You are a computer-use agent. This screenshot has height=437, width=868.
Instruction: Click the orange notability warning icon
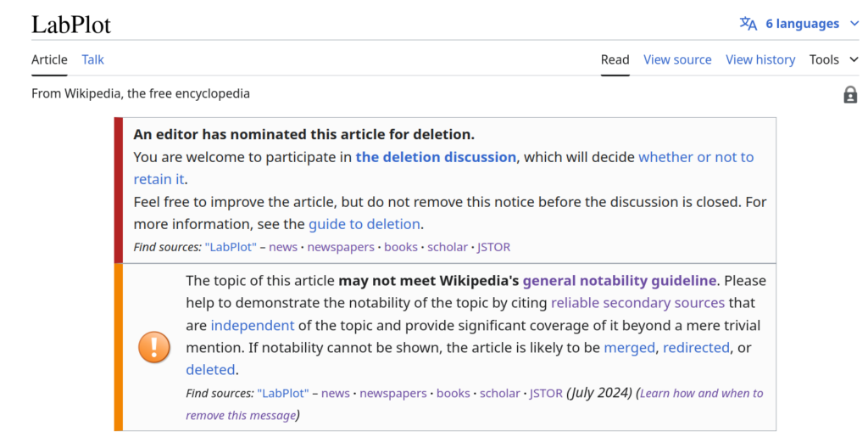pyautogui.click(x=154, y=347)
